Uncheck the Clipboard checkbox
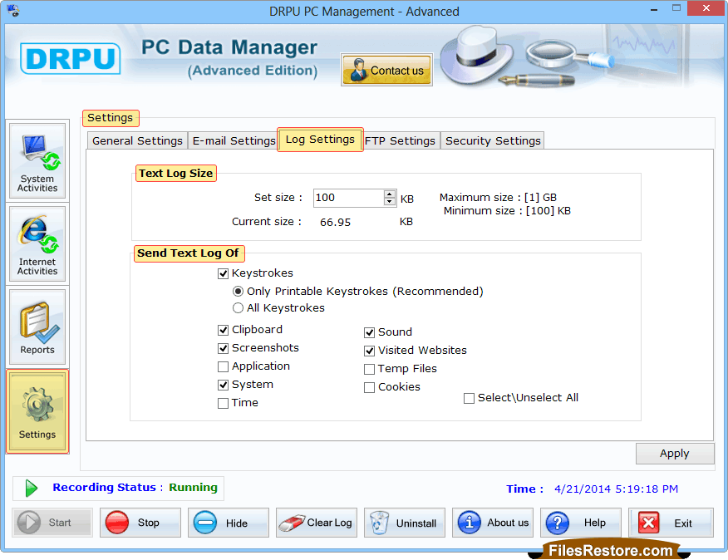 click(224, 330)
